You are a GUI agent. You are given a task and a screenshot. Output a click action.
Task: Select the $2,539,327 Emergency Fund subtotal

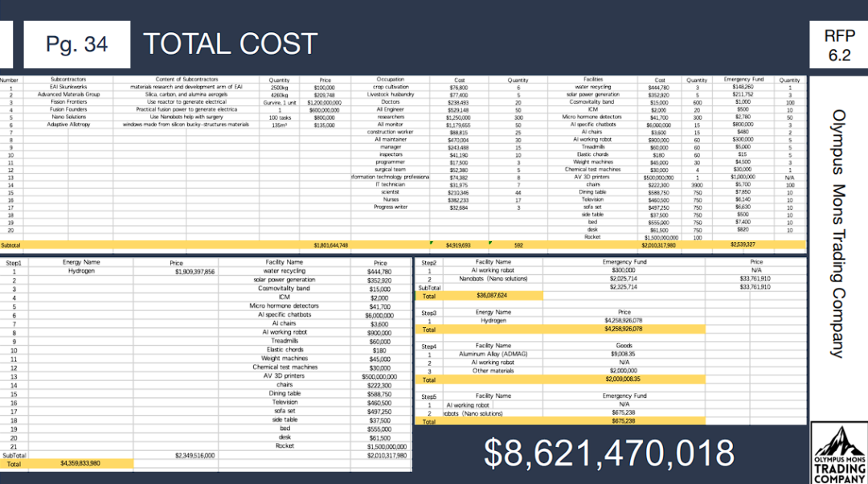[x=742, y=244]
